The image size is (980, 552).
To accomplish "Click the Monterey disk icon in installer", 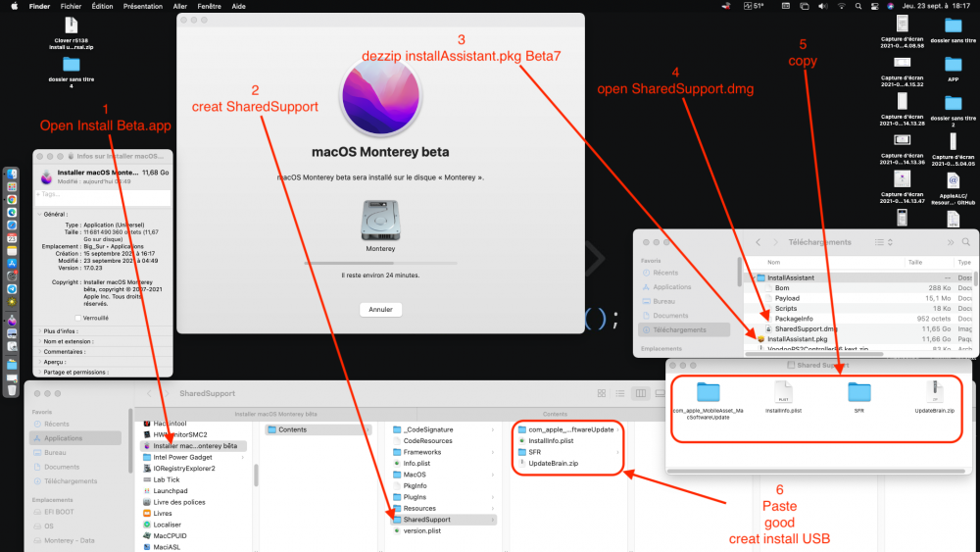I will point(380,220).
